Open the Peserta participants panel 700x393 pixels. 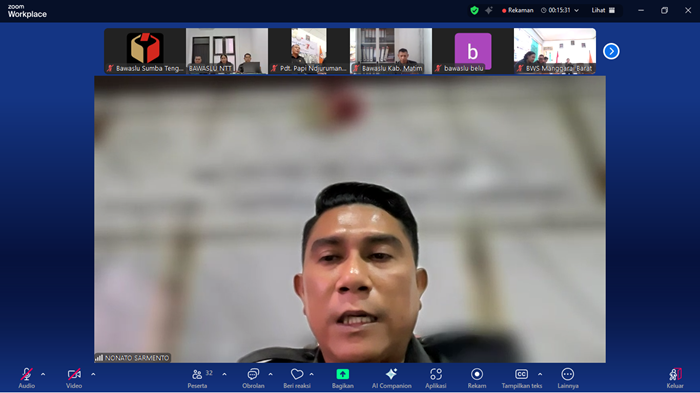tap(197, 378)
